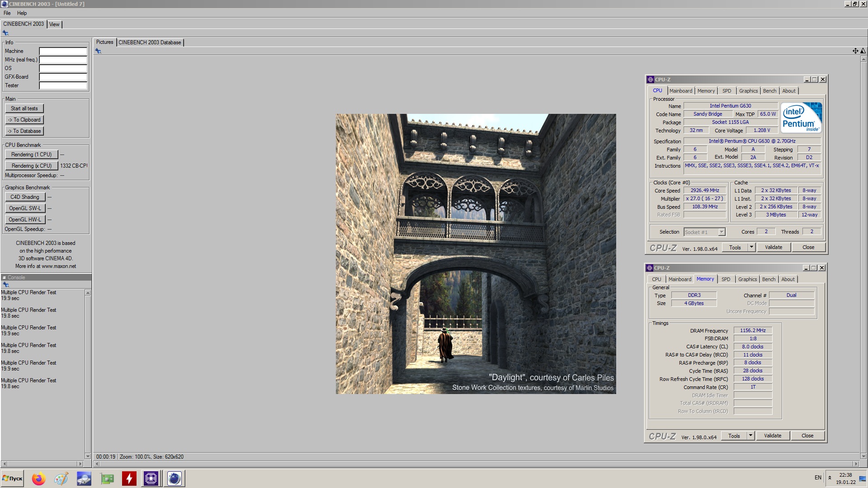
Task: Open Mainboard tab in the Pentium G630 CPU-Z window
Action: click(x=680, y=91)
